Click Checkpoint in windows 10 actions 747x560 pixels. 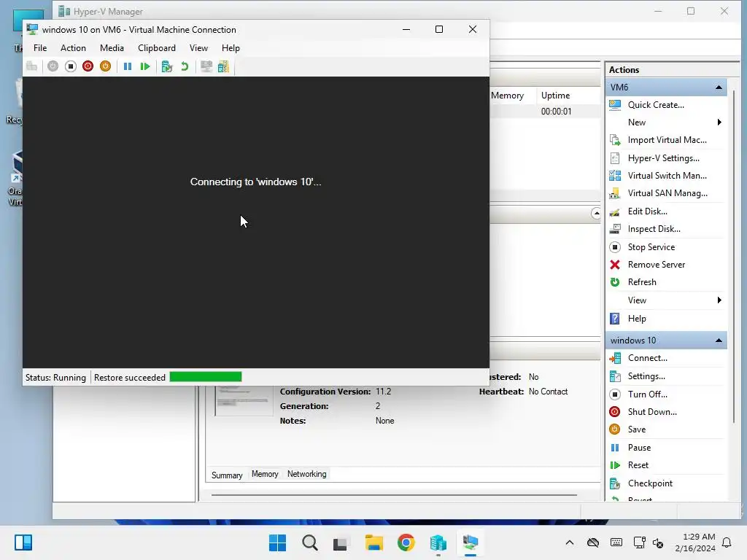point(650,483)
